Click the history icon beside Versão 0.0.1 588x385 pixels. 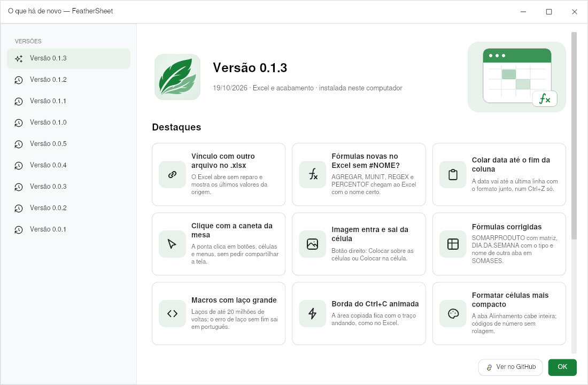coord(19,229)
